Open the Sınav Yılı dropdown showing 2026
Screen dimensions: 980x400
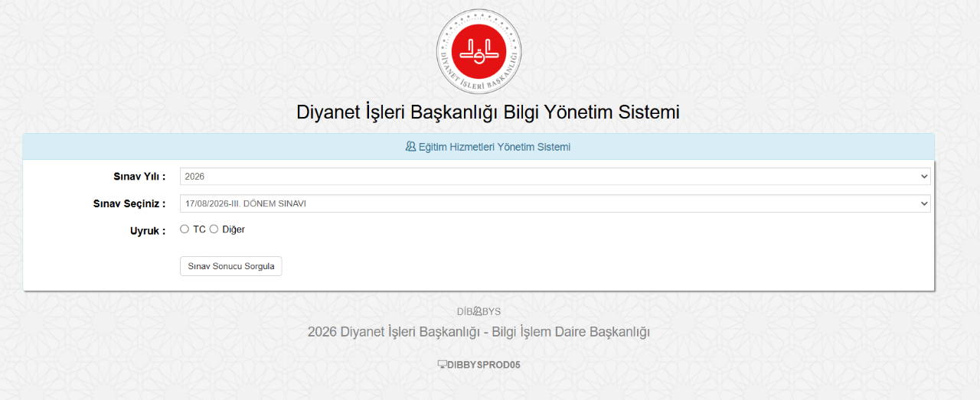[x=555, y=177]
